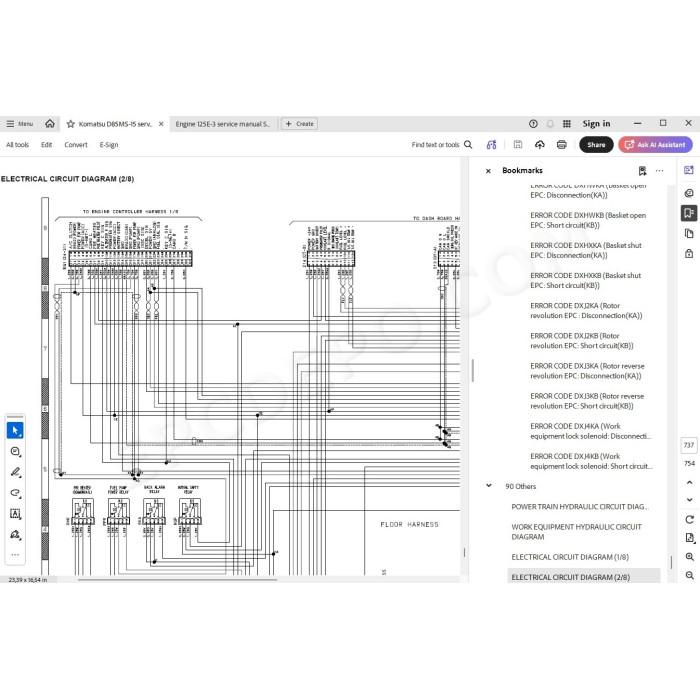Select ELECTRICAL CIRCUIT DIAGRAM (2/8) bookmark
This screenshot has width=700, height=700.
[583, 577]
